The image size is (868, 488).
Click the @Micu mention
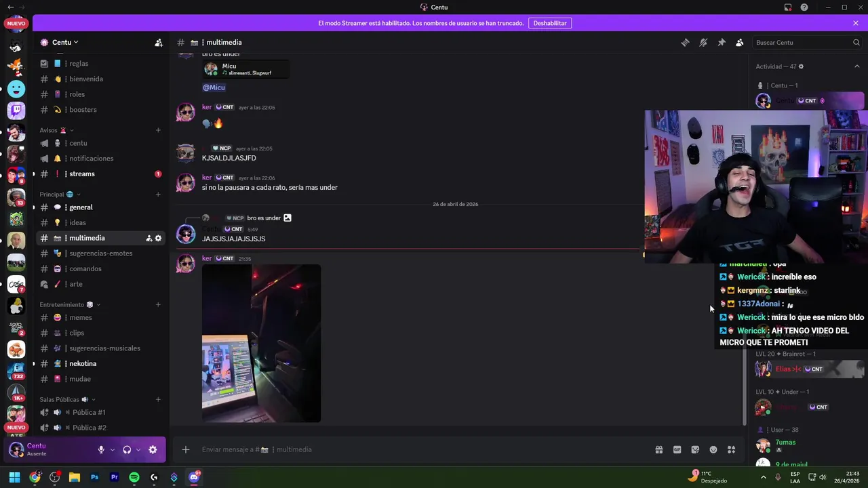[x=214, y=87]
